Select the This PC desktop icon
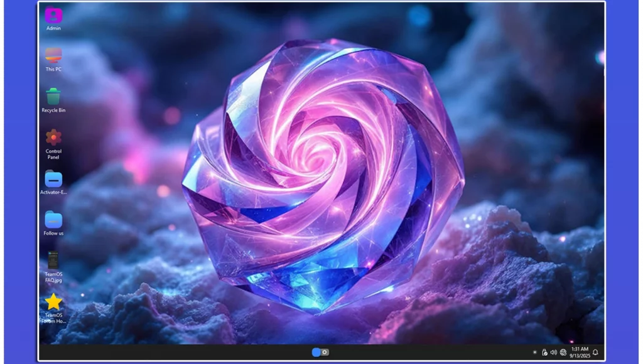Image resolution: width=643 pixels, height=364 pixels. tap(53, 56)
